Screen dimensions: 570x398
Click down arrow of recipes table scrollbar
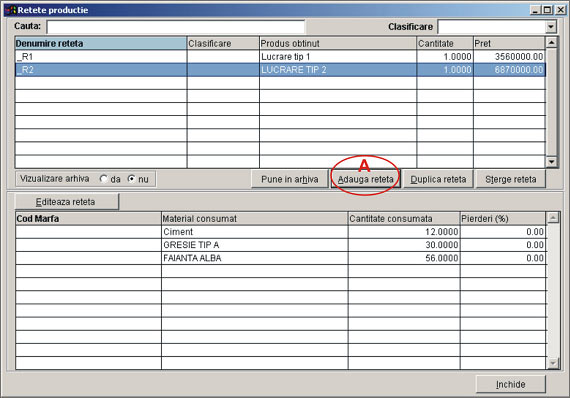coord(551,162)
